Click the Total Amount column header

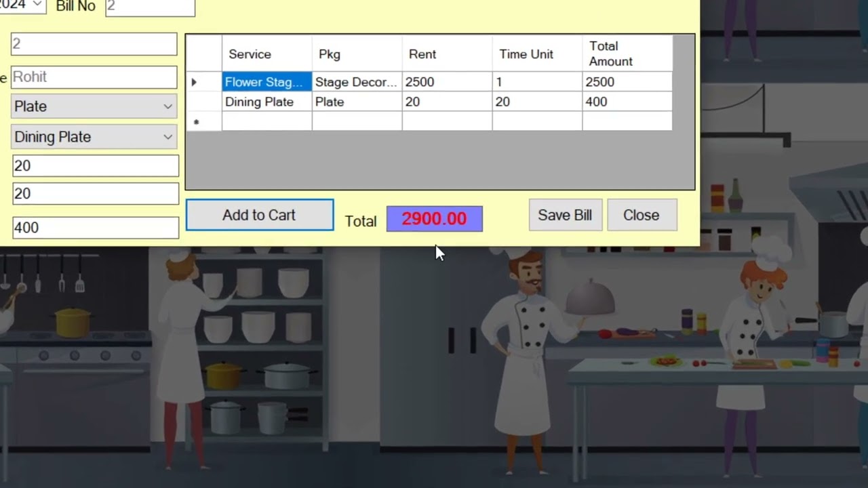627,54
